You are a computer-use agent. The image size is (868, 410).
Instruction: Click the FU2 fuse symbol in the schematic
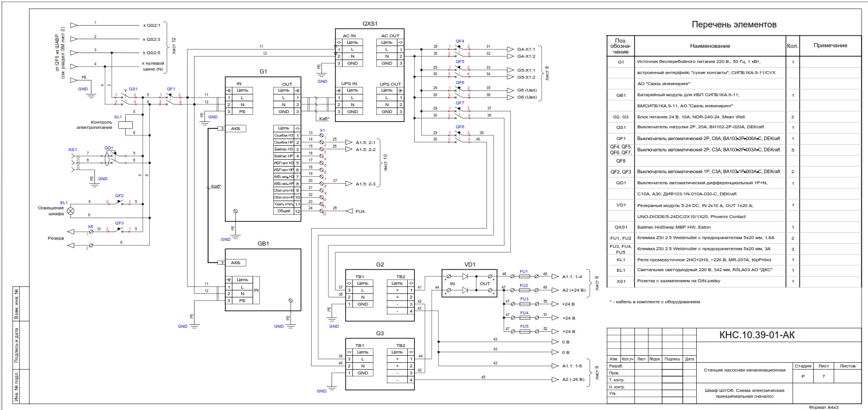[524, 290]
